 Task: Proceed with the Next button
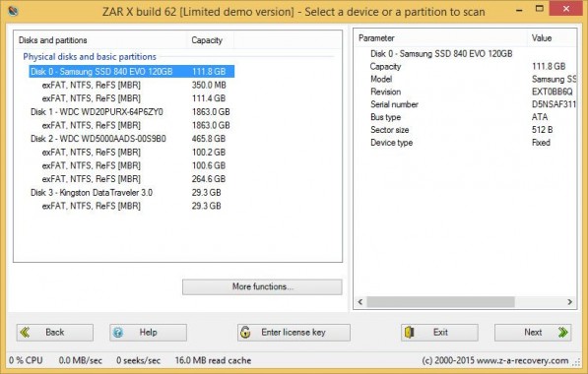tap(533, 333)
